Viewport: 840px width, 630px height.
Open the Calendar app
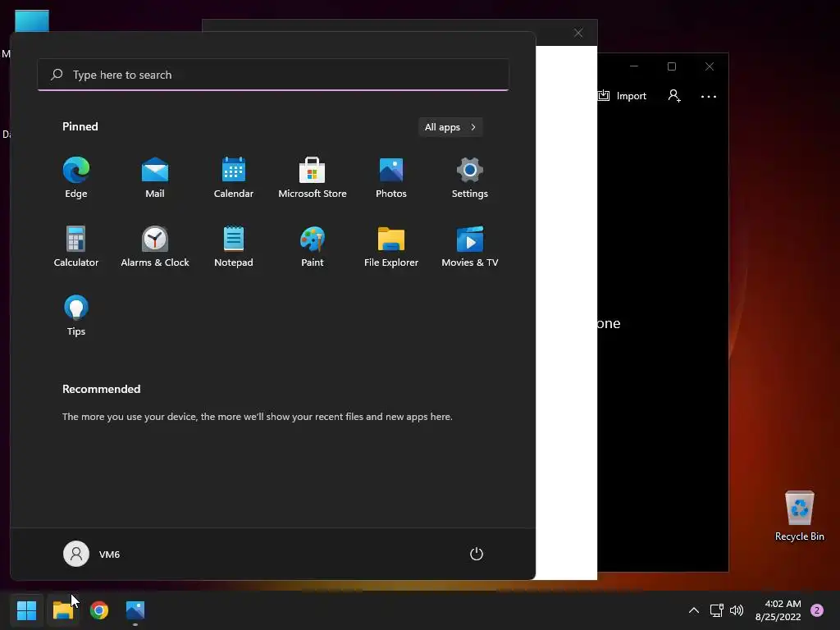point(234,178)
